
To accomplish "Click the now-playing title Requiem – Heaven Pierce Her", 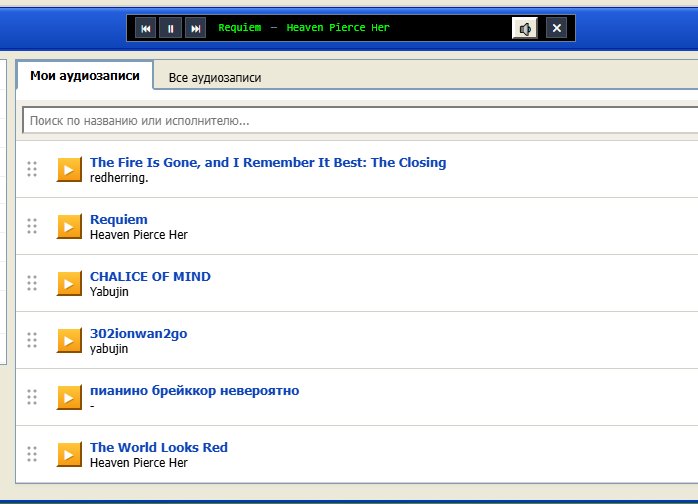I will click(x=304, y=28).
